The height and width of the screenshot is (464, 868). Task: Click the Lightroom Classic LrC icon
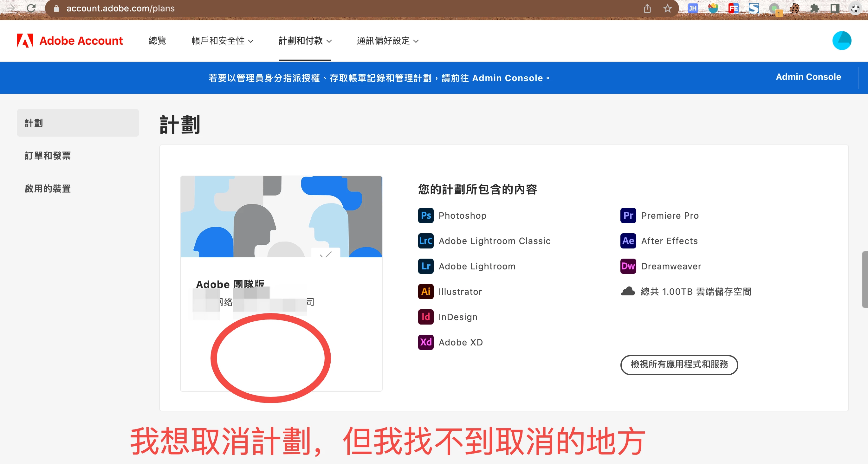pos(425,241)
